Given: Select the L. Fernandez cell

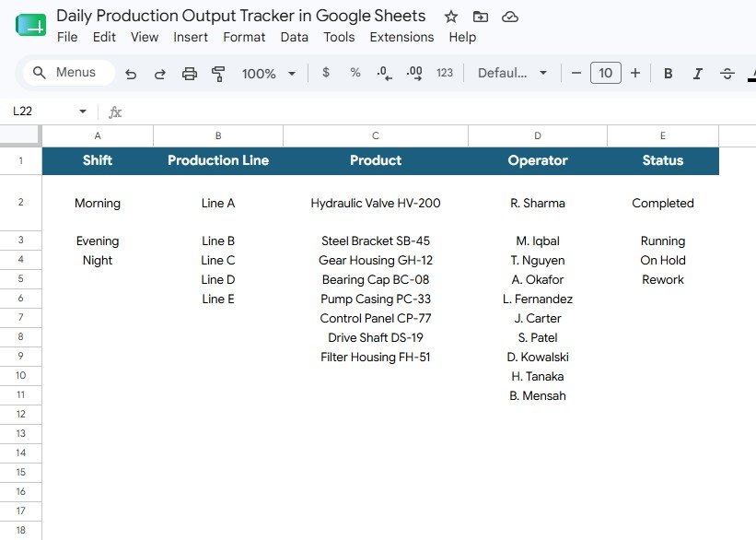Looking at the screenshot, I should [x=538, y=299].
